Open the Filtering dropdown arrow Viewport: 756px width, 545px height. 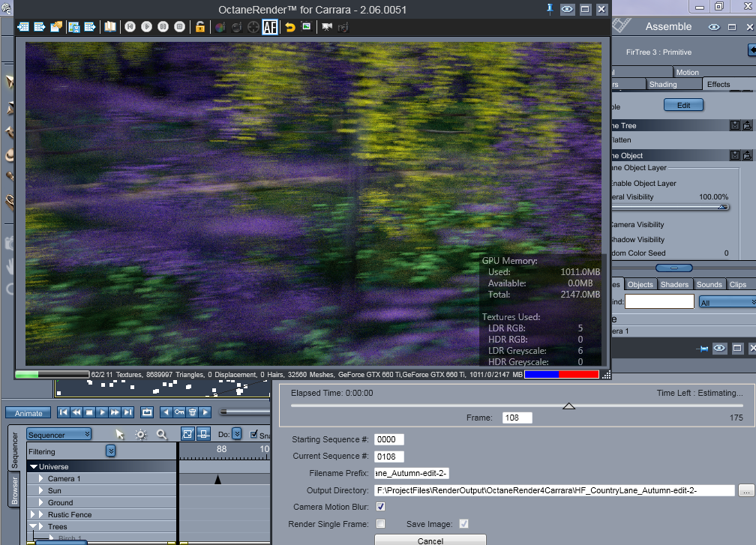pyautogui.click(x=111, y=451)
